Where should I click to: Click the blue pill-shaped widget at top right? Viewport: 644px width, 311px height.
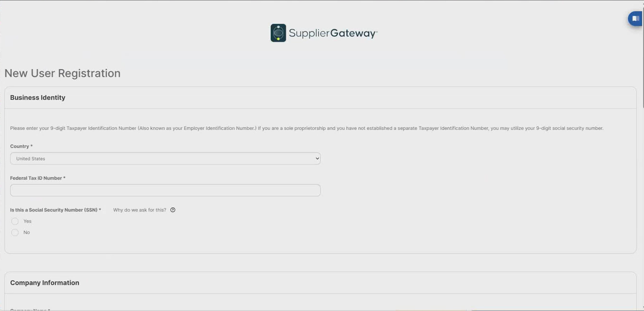click(635, 18)
